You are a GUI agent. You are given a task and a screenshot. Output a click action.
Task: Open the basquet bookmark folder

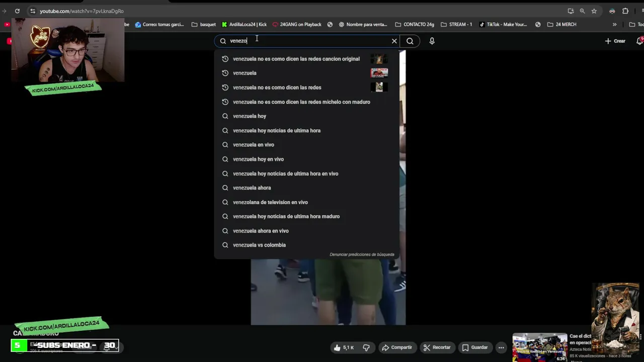[x=203, y=24]
